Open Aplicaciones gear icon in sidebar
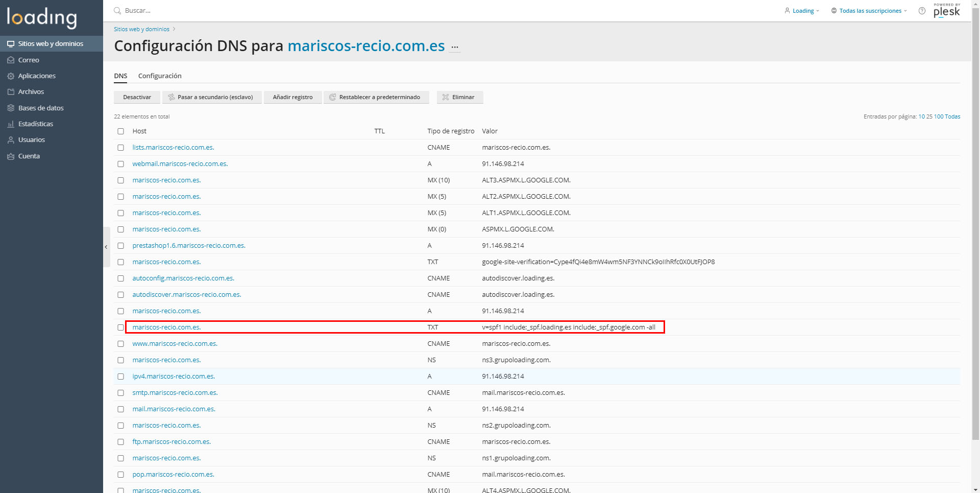 point(11,76)
